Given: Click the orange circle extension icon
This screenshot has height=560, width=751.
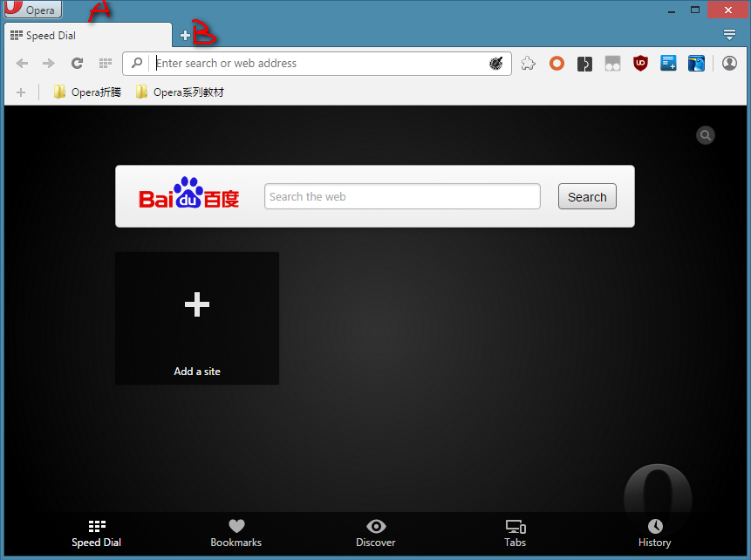Looking at the screenshot, I should (x=556, y=63).
